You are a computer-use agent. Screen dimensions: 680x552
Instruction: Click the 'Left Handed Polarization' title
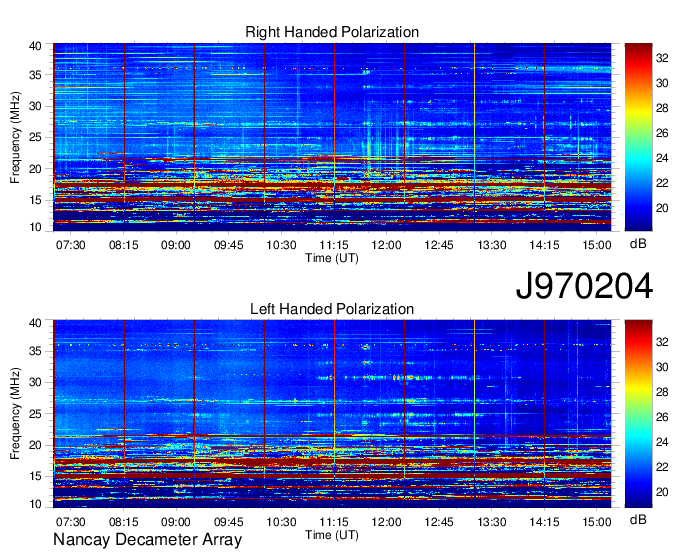[x=332, y=309]
